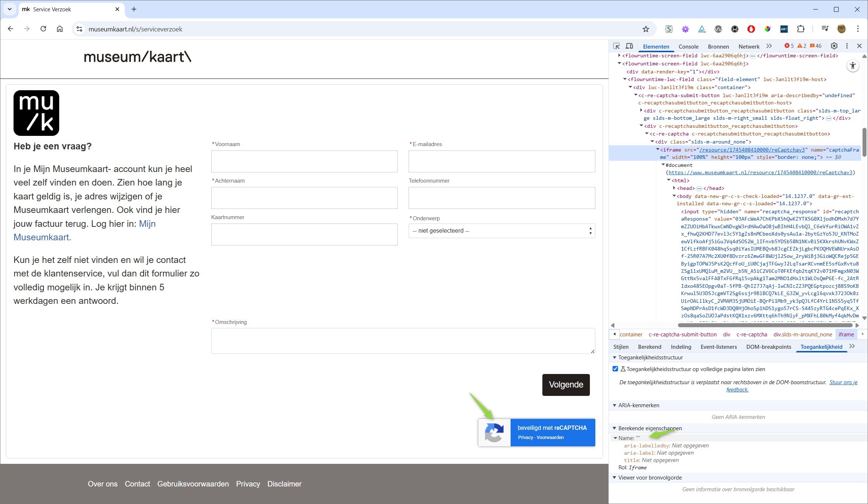Select the Elementen tab

click(x=656, y=46)
